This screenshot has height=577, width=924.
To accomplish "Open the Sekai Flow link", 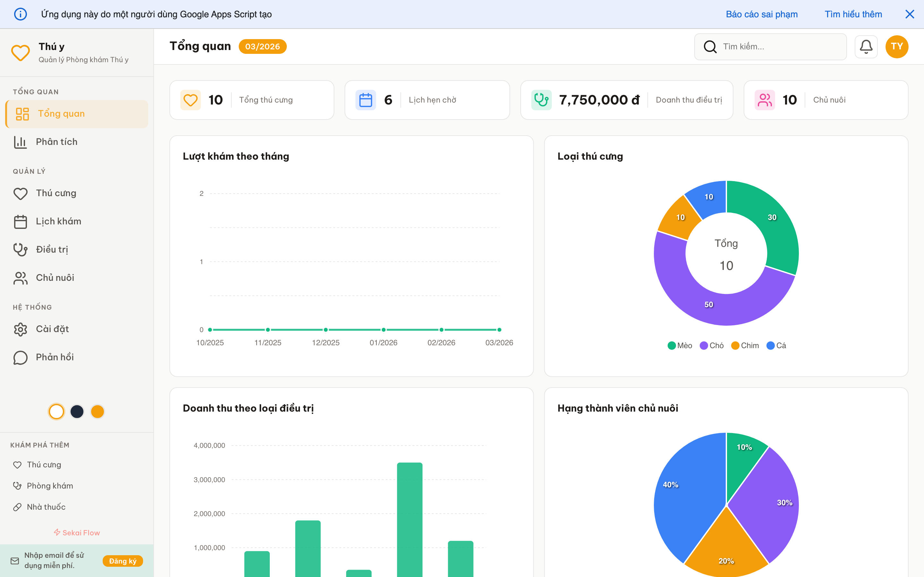I will [x=77, y=532].
